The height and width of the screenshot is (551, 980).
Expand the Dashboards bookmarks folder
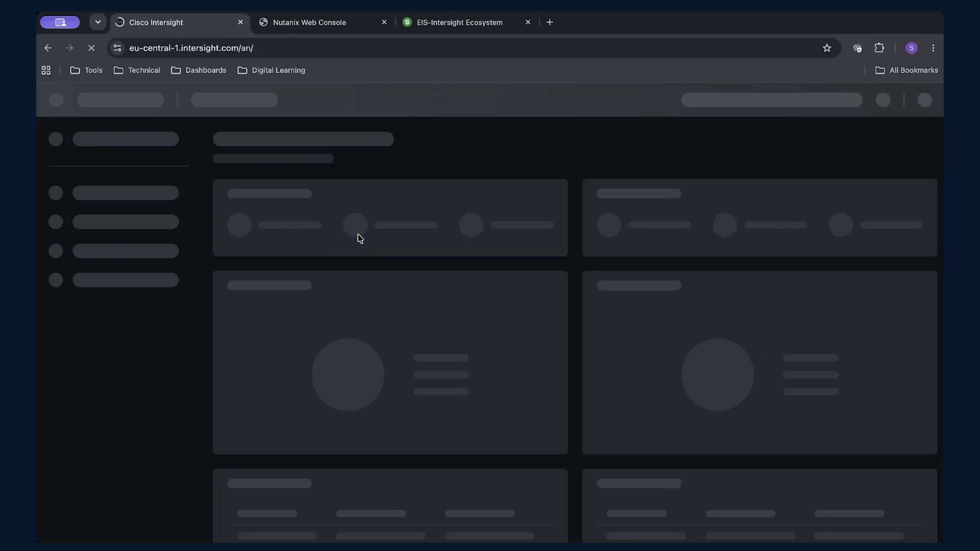[199, 70]
